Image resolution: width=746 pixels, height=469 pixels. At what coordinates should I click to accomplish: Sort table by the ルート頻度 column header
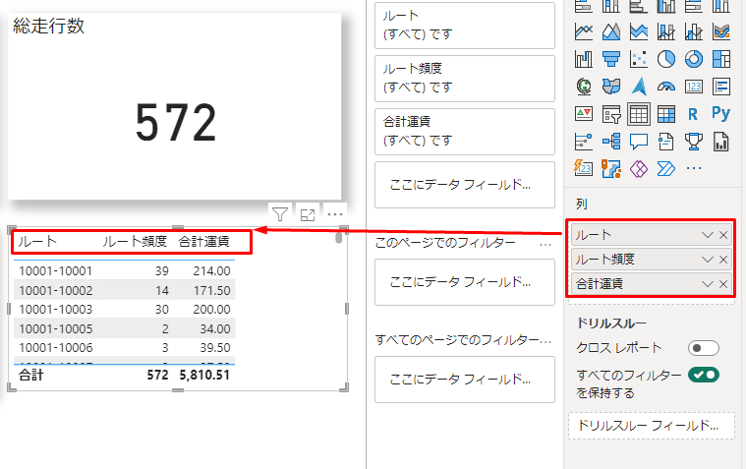135,242
